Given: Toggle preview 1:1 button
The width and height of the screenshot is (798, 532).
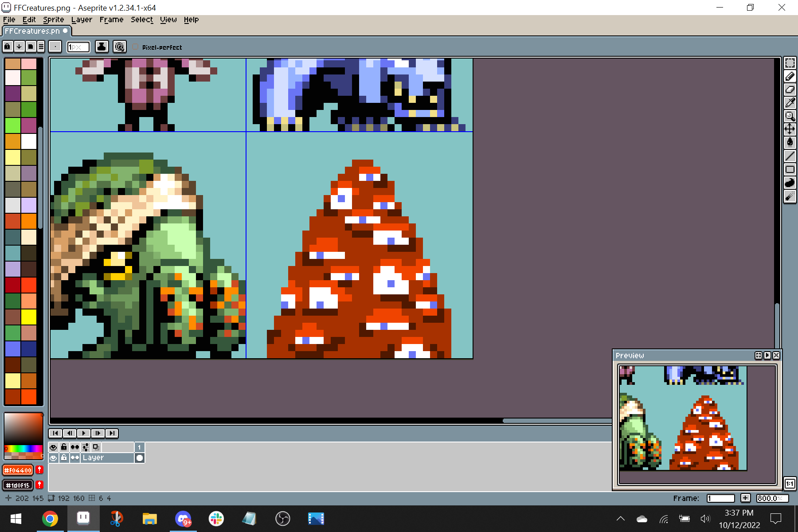Looking at the screenshot, I should (790, 483).
